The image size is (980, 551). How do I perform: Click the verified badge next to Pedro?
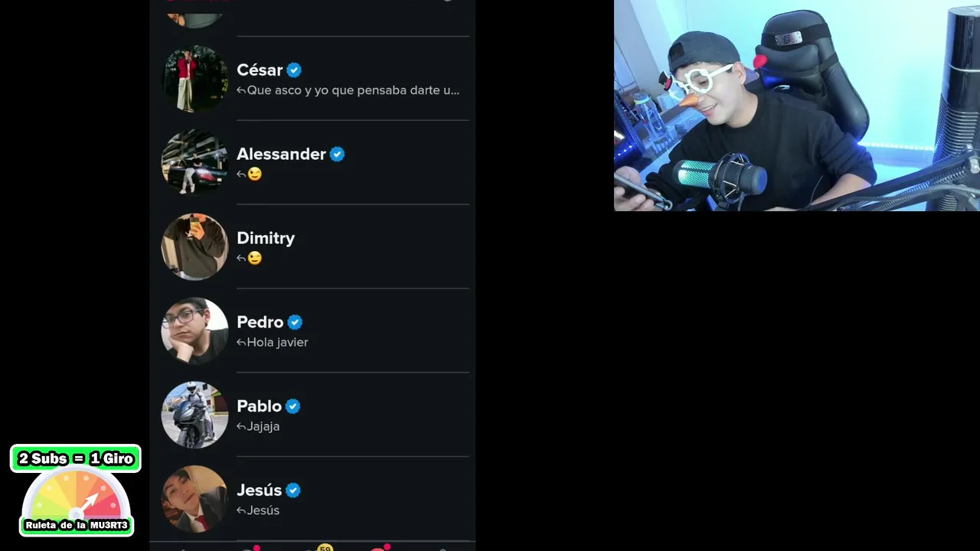(x=295, y=323)
